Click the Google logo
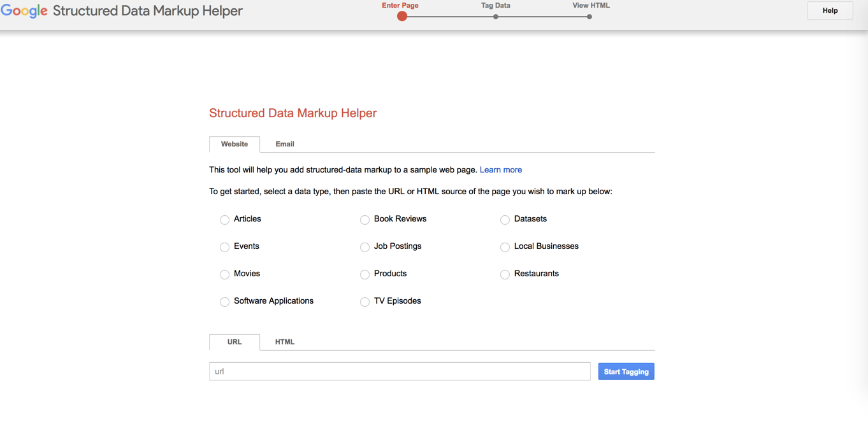This screenshot has width=868, height=424. (x=24, y=11)
